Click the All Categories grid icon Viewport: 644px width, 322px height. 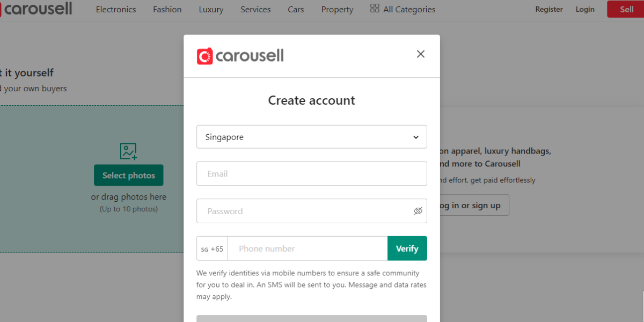[x=375, y=9]
